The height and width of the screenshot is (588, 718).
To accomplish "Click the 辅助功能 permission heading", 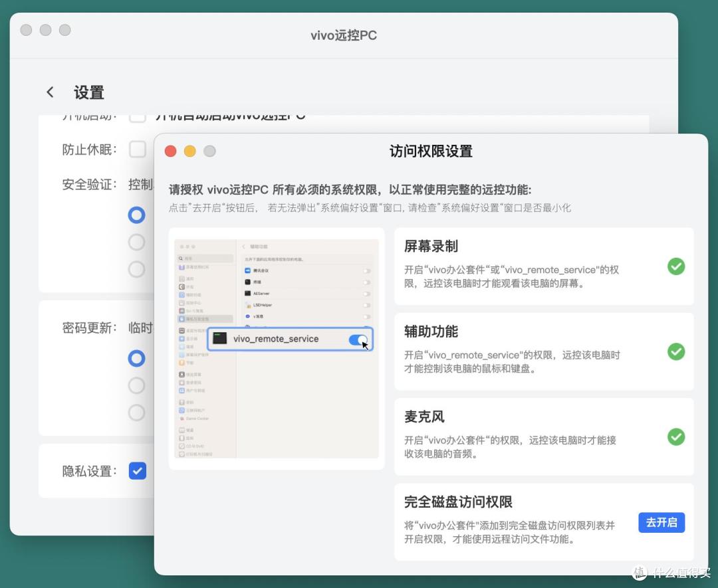I will tap(431, 332).
